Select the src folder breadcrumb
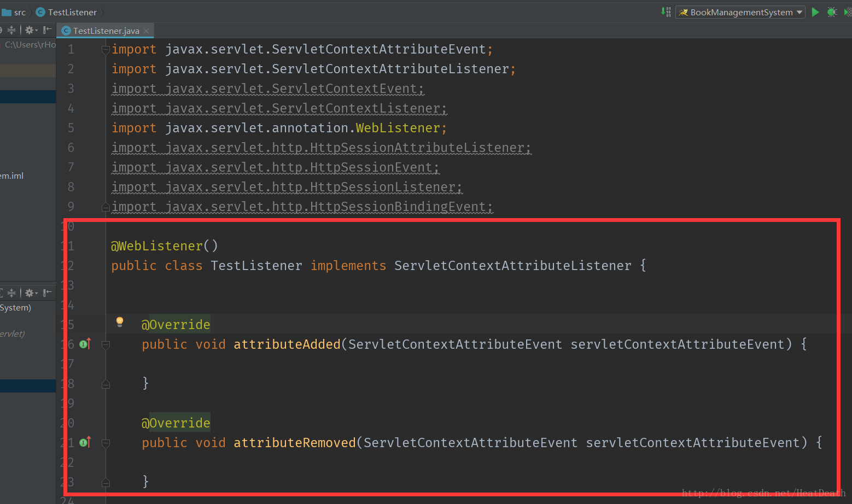 coord(14,12)
